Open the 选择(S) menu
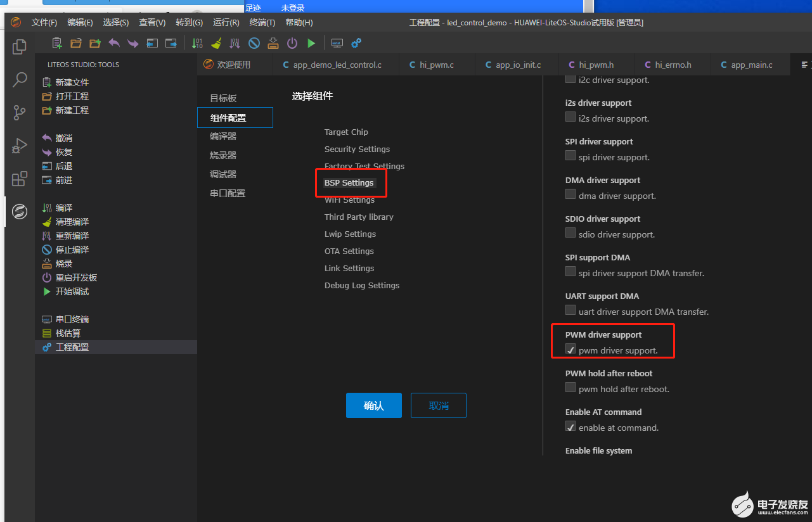The height and width of the screenshot is (522, 812). (x=116, y=22)
